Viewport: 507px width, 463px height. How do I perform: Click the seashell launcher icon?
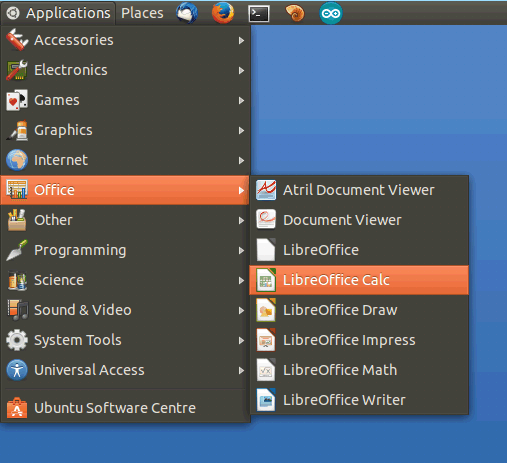295,13
